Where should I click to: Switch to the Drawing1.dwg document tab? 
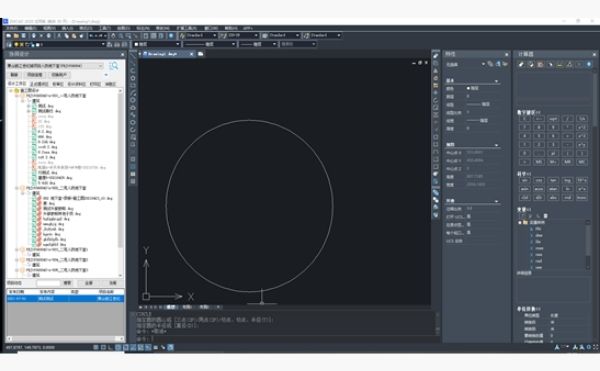click(x=165, y=54)
